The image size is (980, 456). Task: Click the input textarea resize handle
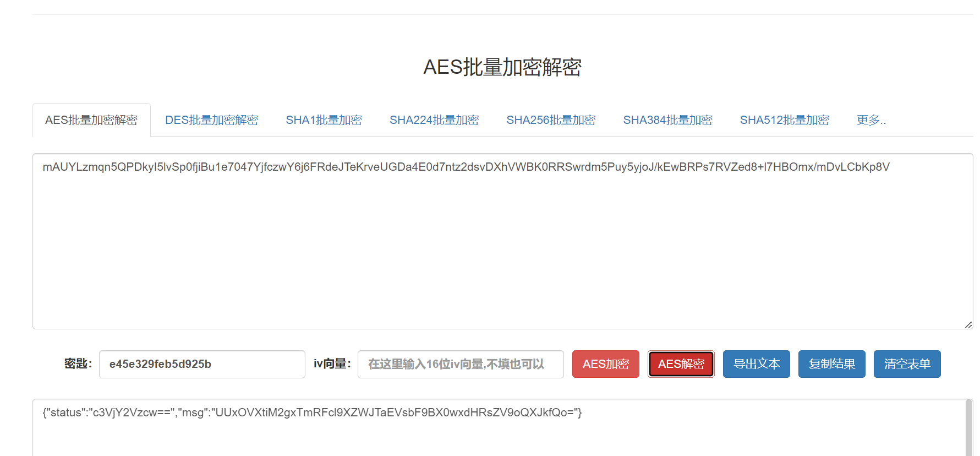point(968,325)
